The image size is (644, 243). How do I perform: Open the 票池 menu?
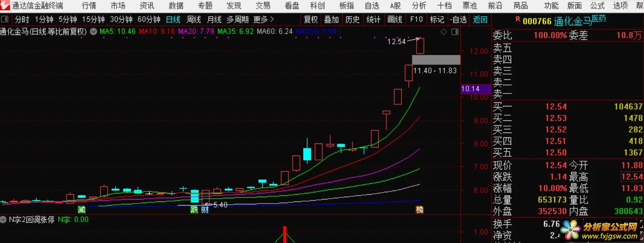tap(469, 6)
